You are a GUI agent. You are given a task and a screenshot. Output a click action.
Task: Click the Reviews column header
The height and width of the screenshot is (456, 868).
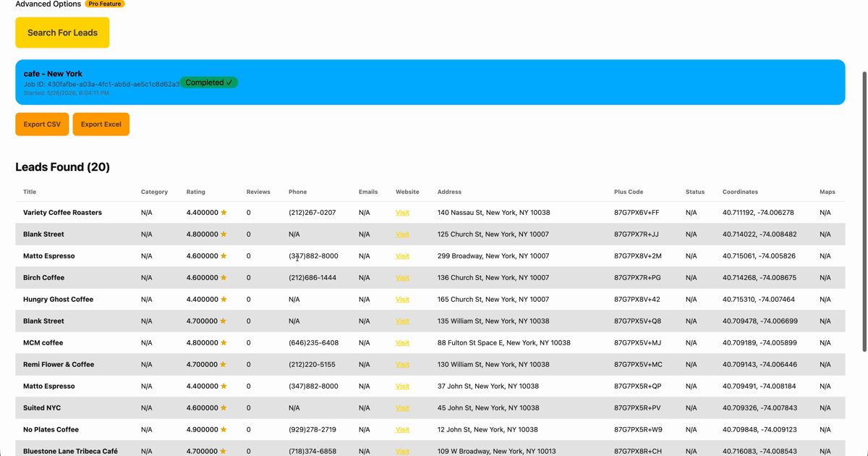tap(258, 192)
